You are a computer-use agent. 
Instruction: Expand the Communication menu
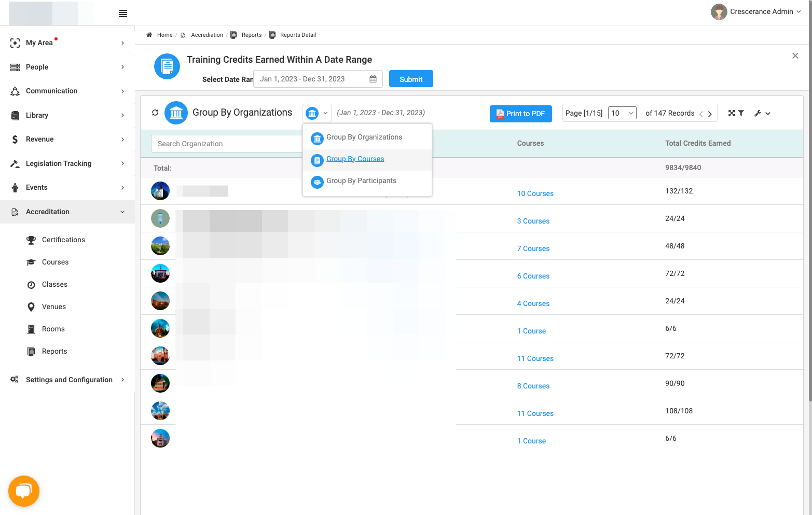[67, 91]
